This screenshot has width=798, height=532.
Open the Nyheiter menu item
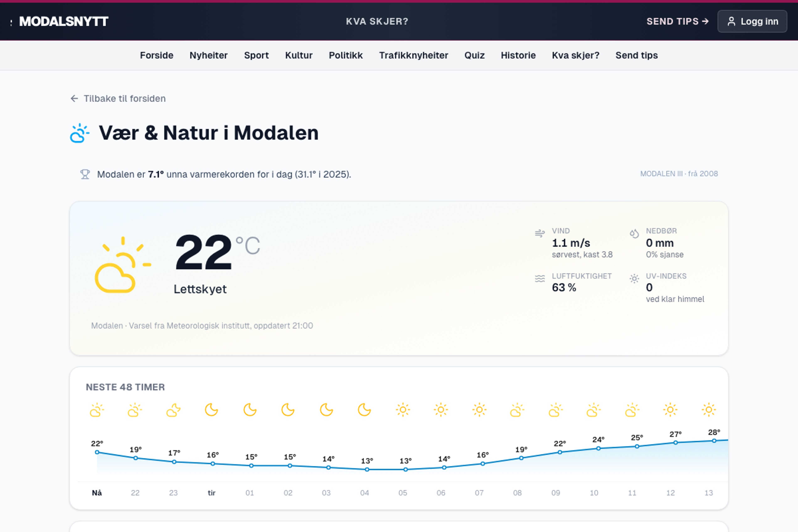[208, 55]
